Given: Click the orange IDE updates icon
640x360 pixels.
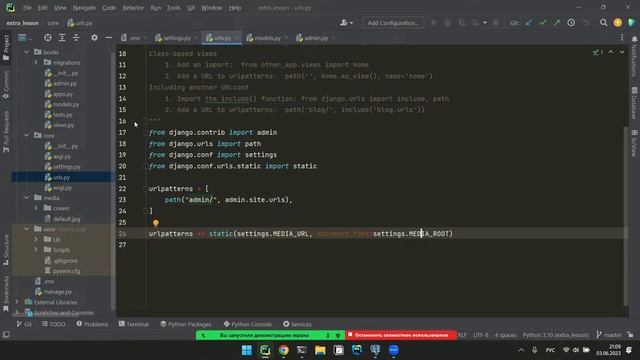Looking at the screenshot, I should tap(618, 23).
